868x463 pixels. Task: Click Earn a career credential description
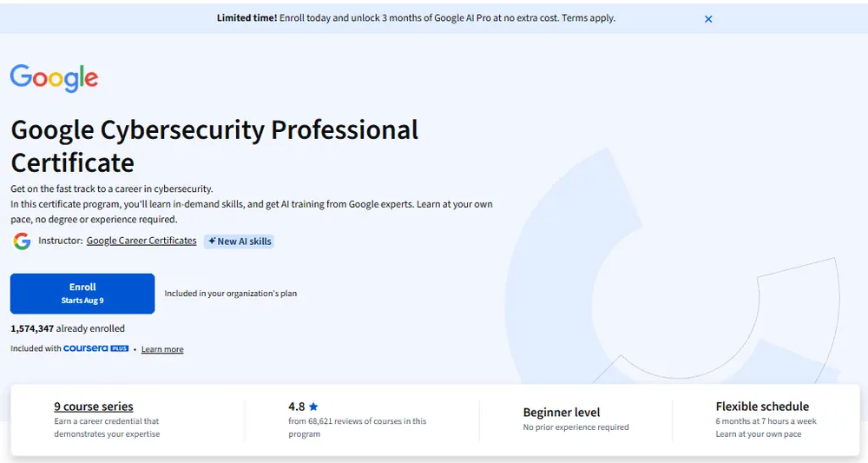107,427
